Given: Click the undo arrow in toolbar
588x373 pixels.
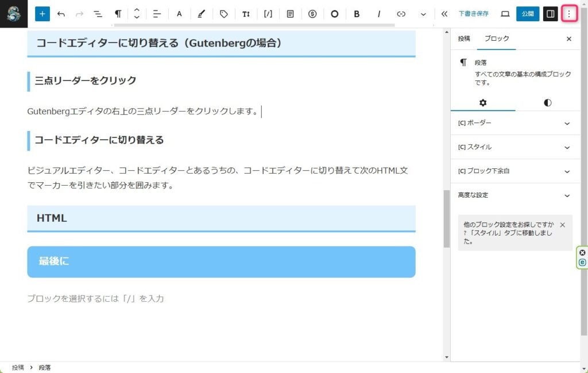Looking at the screenshot, I should (x=61, y=14).
